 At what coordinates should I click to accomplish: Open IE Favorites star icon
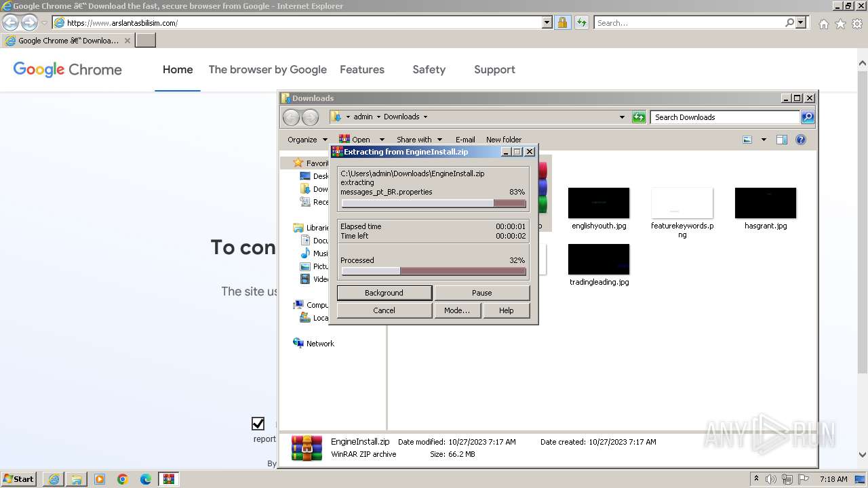pos(840,24)
